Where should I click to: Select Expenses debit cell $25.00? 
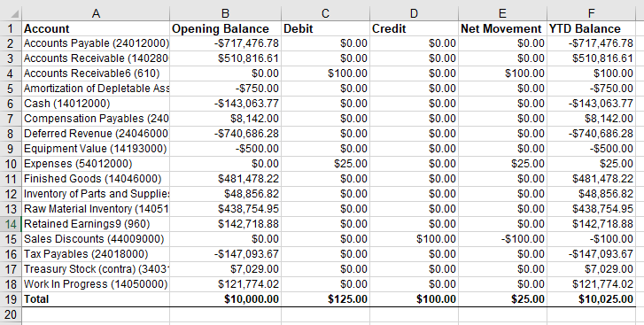pos(325,164)
